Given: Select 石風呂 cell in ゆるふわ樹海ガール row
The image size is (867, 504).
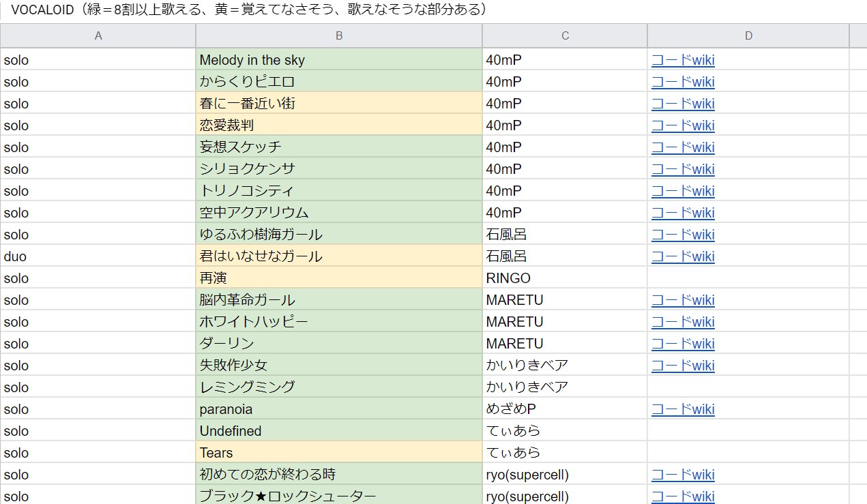Looking at the screenshot, I should (x=565, y=234).
